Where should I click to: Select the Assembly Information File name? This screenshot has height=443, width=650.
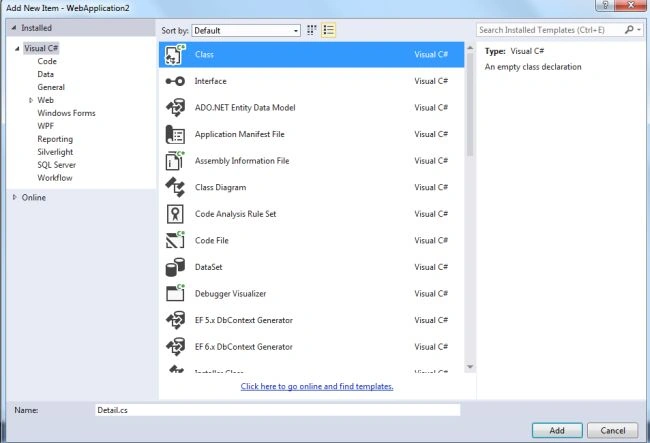tap(242, 161)
